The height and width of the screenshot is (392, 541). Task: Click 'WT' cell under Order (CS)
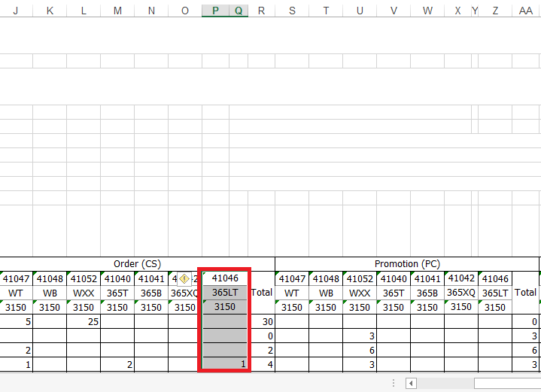point(16,293)
